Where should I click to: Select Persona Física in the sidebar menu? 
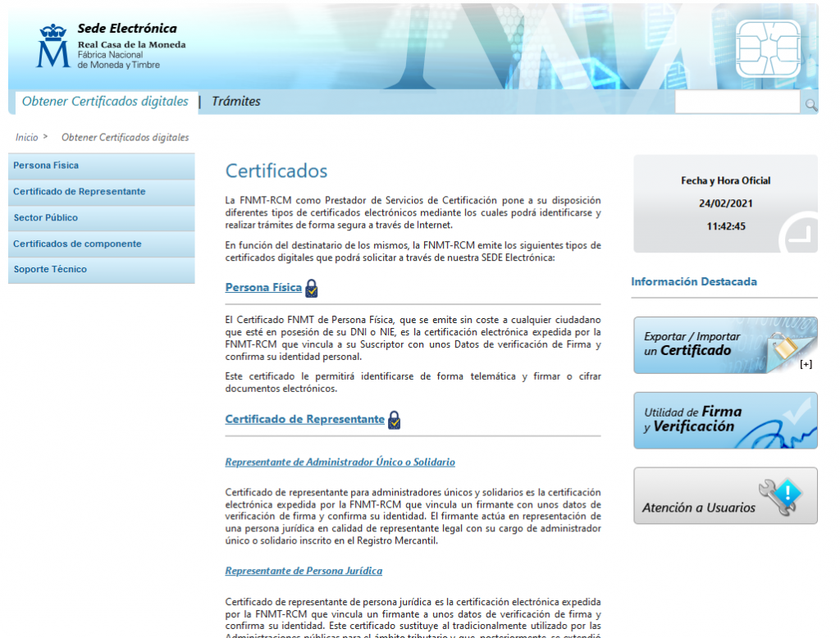(101, 166)
